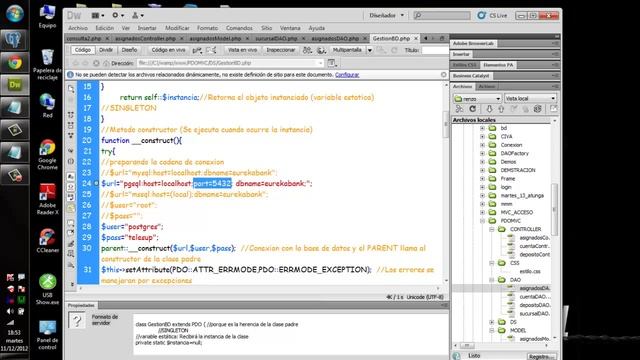Open the Insertar menu
Image resolution: width=640 pixels, height=360 pixels.
click(x=147, y=28)
